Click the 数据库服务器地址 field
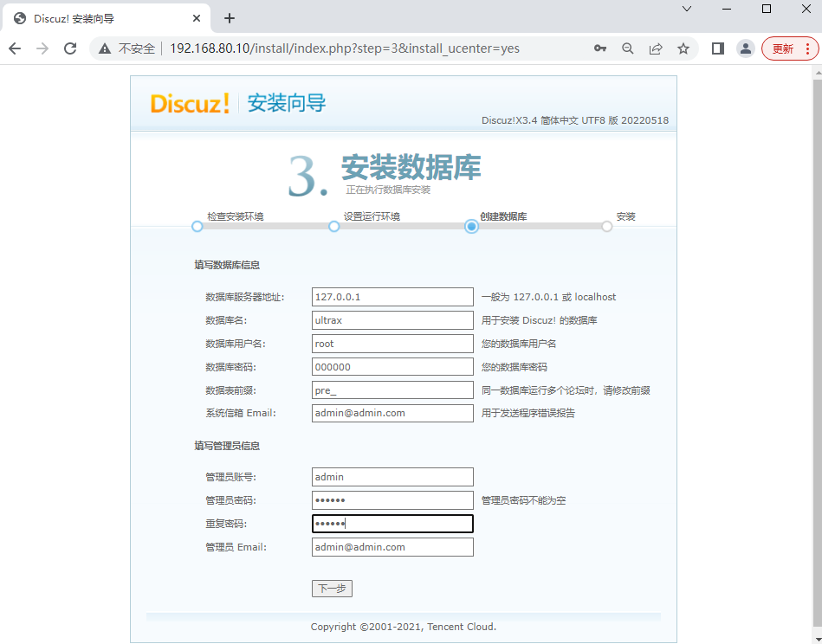The width and height of the screenshot is (822, 644). (392, 297)
